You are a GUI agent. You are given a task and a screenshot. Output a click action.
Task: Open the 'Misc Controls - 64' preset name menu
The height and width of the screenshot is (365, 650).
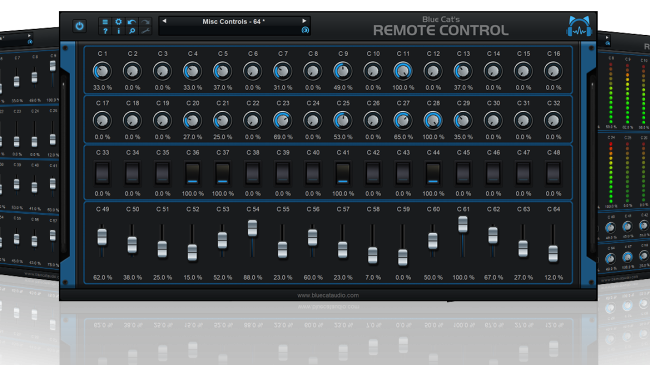[234, 22]
